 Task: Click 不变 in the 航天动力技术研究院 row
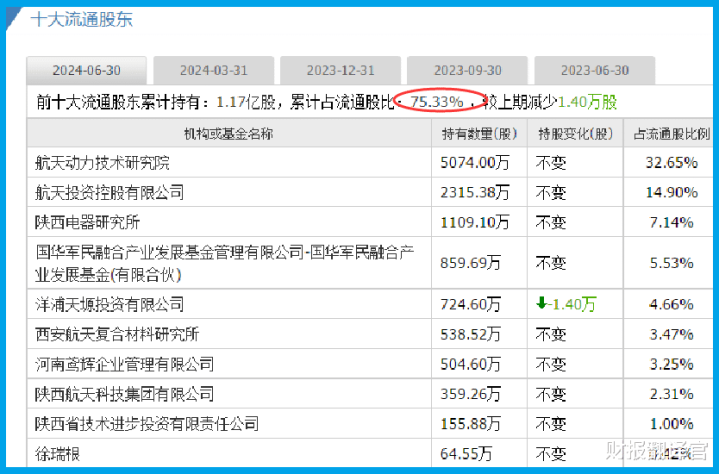[551, 163]
